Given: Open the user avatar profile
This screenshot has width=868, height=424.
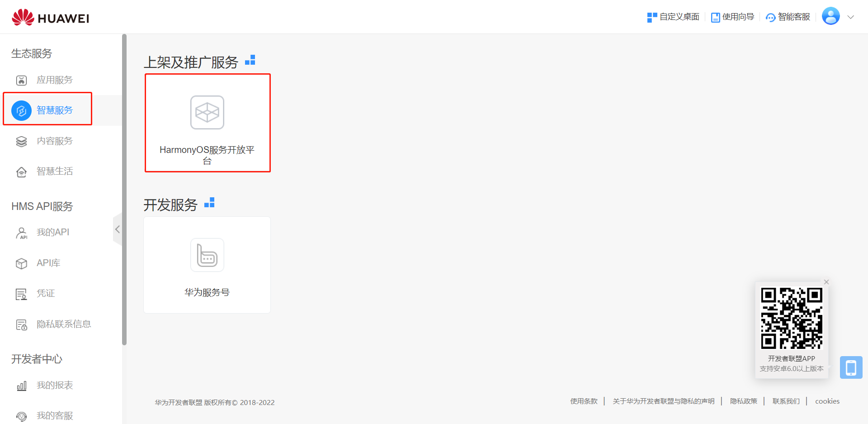Looking at the screenshot, I should [x=830, y=16].
